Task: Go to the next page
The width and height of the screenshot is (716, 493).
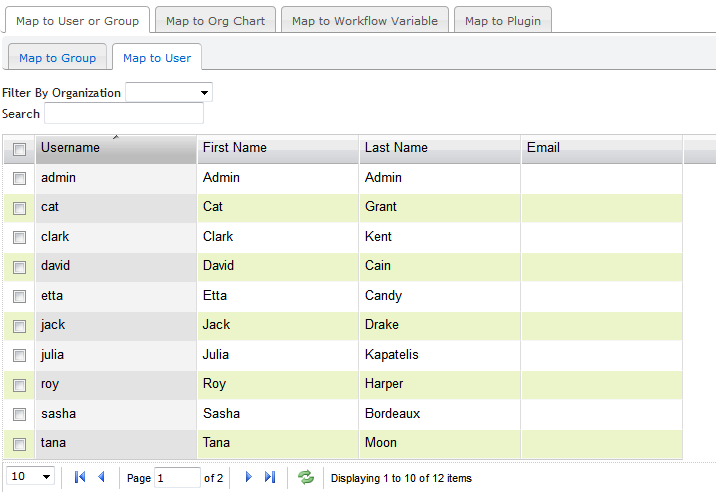Action: click(x=249, y=478)
